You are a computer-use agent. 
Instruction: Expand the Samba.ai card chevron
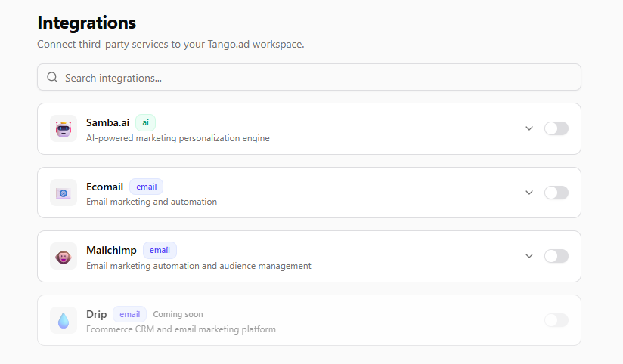pos(529,128)
